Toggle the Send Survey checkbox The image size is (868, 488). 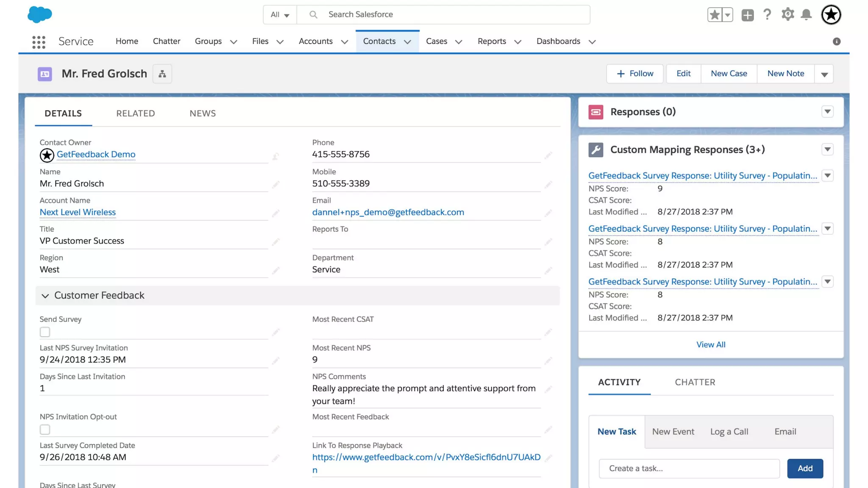(45, 332)
